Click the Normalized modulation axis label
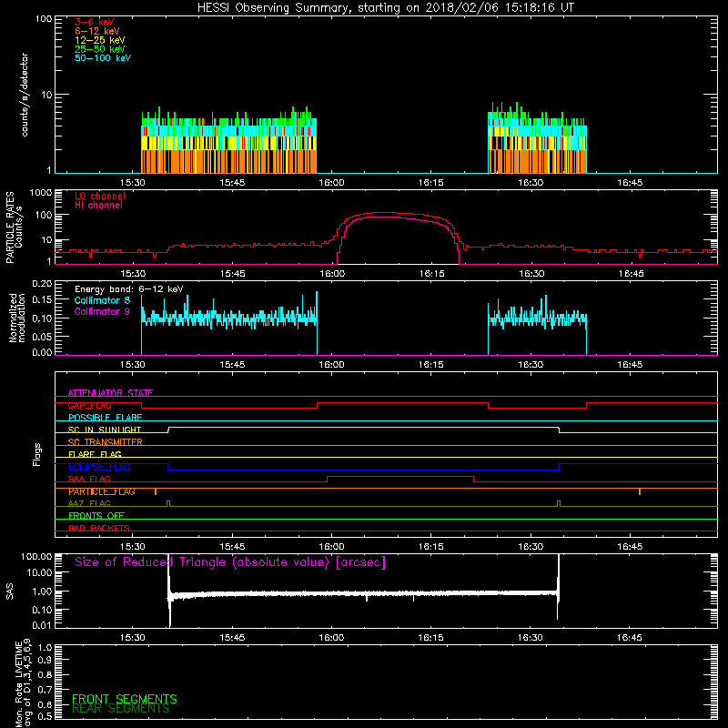The height and width of the screenshot is (728, 728). [17, 318]
